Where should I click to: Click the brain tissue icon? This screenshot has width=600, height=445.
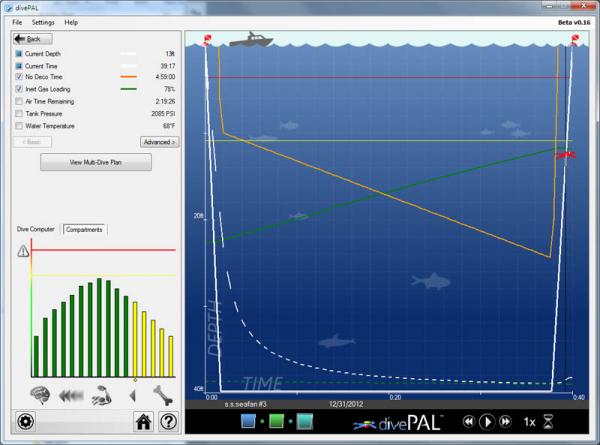point(40,395)
